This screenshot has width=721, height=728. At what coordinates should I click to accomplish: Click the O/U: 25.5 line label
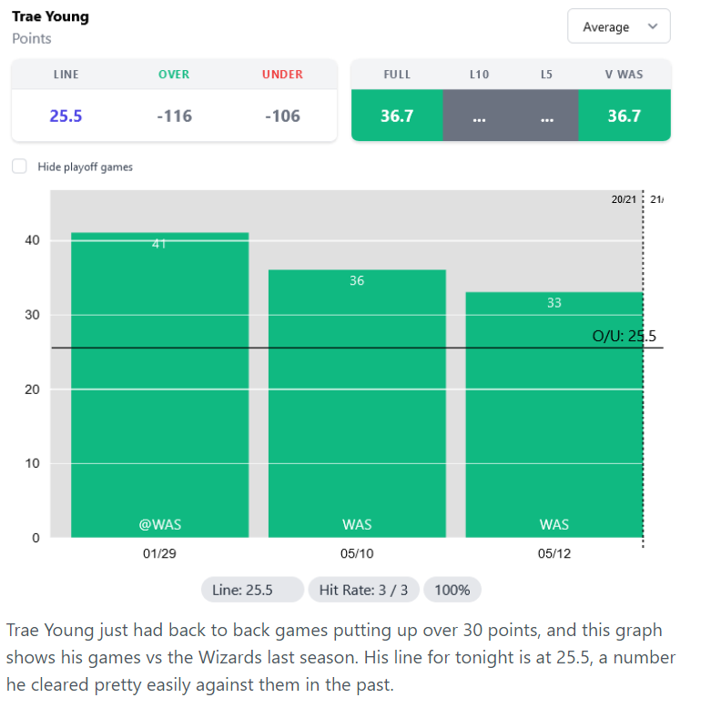(x=624, y=336)
